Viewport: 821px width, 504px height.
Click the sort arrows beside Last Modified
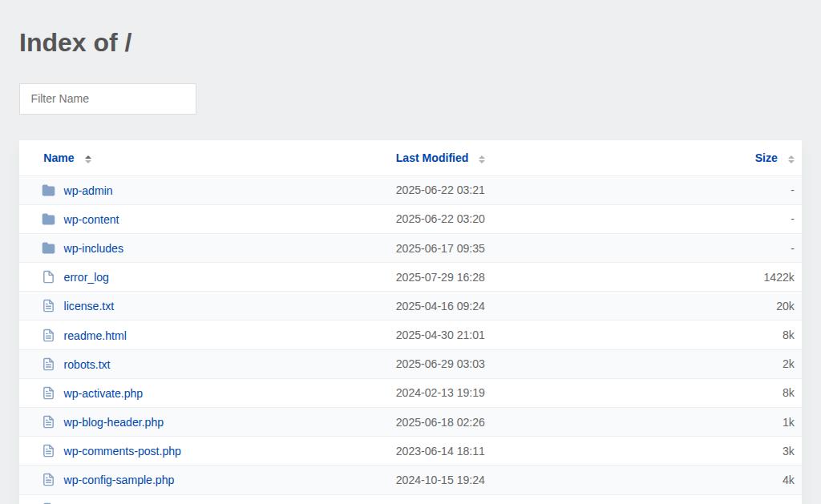coord(482,159)
